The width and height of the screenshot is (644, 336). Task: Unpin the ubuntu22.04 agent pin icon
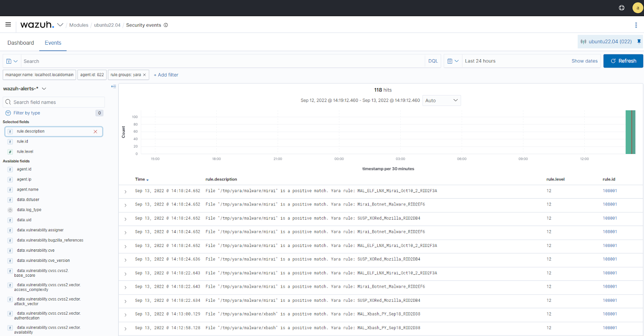(x=639, y=41)
